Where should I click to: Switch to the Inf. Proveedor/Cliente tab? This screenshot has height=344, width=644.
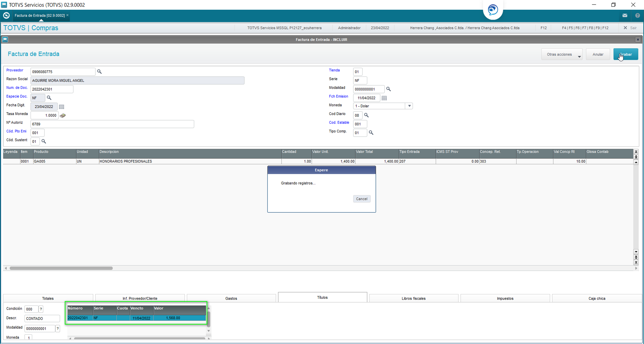click(x=140, y=299)
